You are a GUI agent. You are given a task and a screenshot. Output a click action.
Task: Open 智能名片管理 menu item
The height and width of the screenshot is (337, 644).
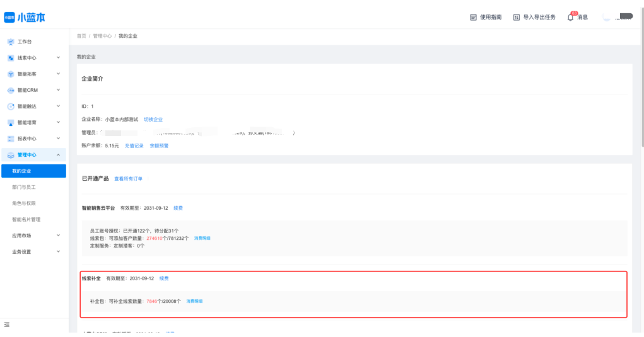click(26, 219)
